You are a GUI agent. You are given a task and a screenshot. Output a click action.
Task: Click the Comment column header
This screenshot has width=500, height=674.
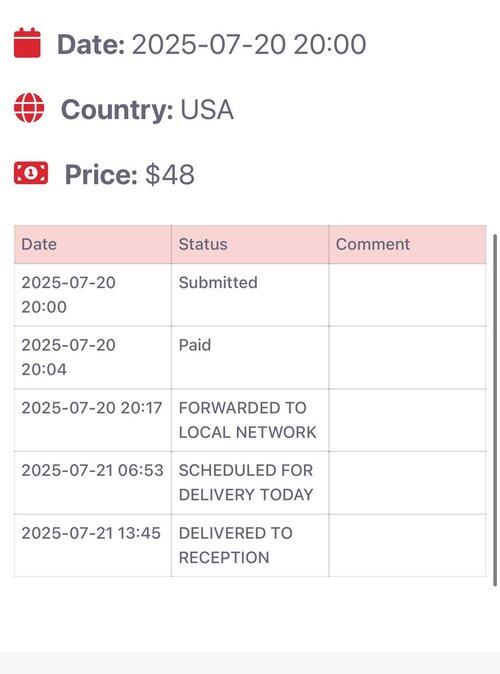[408, 244]
